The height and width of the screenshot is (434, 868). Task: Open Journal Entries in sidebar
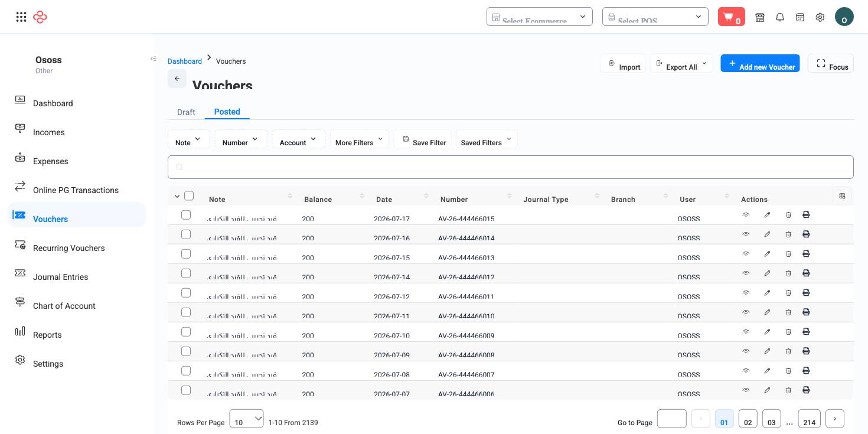click(x=60, y=277)
